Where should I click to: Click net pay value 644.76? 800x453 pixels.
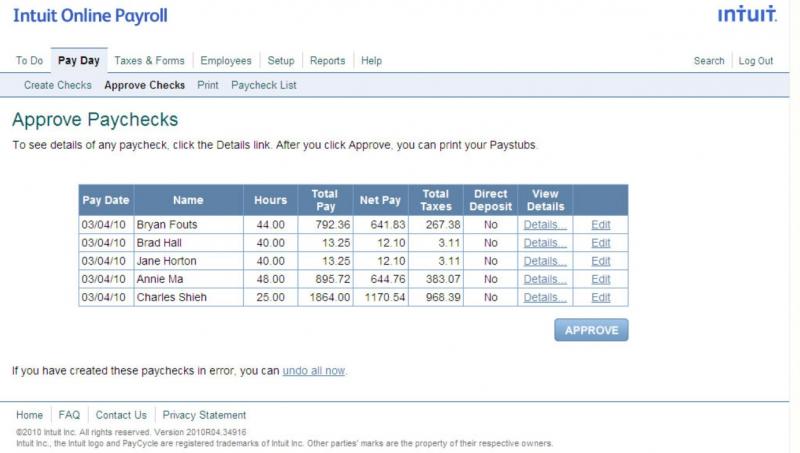[x=388, y=280]
